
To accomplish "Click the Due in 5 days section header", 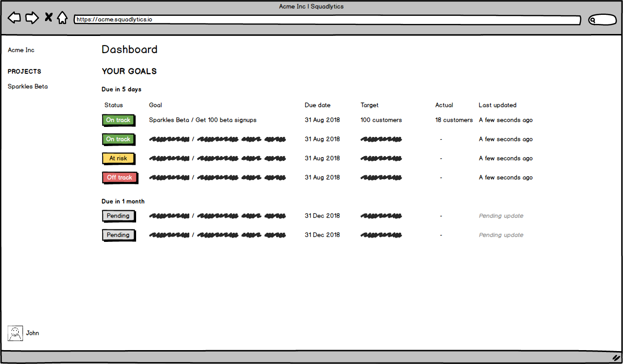I will click(122, 89).
